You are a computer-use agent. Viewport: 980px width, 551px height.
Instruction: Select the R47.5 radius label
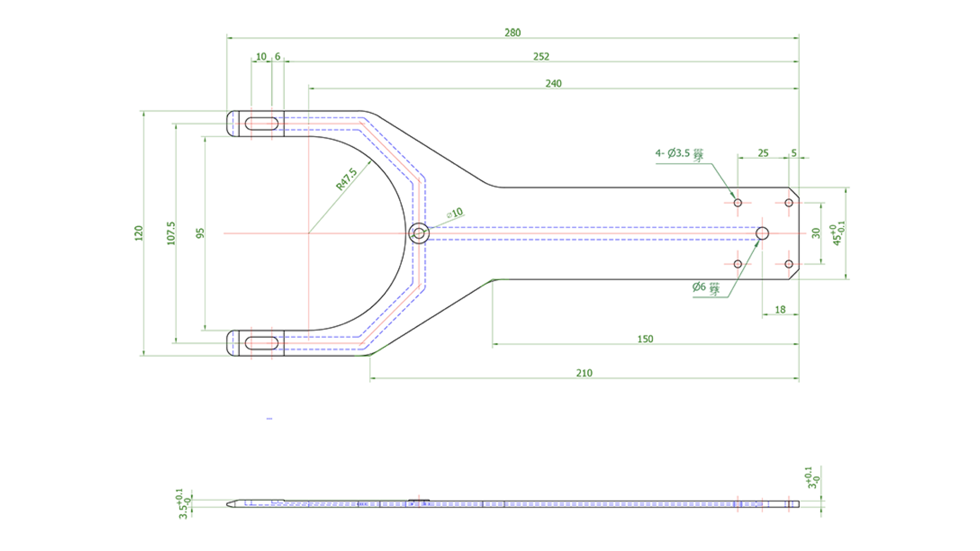347,180
